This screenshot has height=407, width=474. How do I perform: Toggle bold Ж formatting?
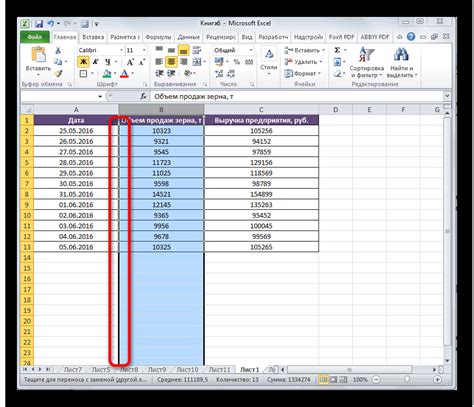pyautogui.click(x=83, y=62)
